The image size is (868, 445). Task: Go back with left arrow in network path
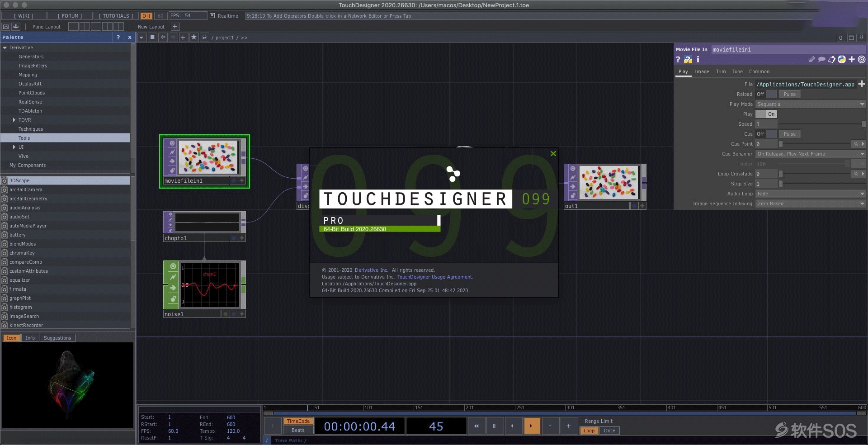tap(163, 38)
